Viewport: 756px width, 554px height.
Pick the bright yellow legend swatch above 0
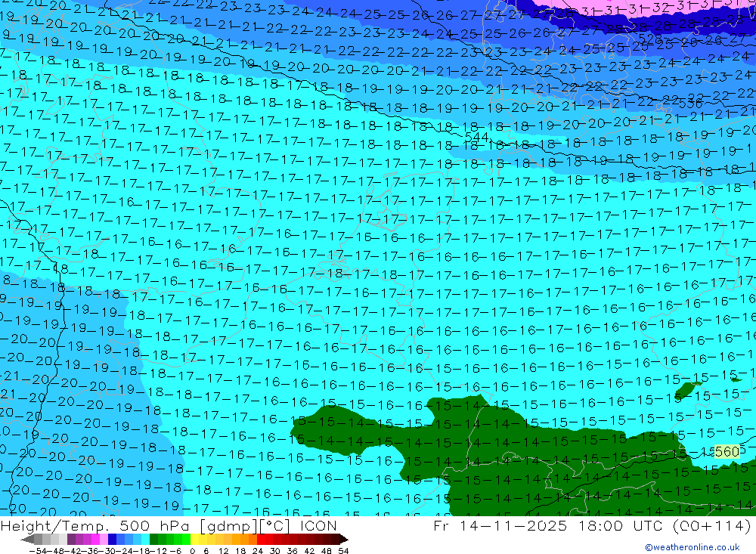[x=195, y=540]
